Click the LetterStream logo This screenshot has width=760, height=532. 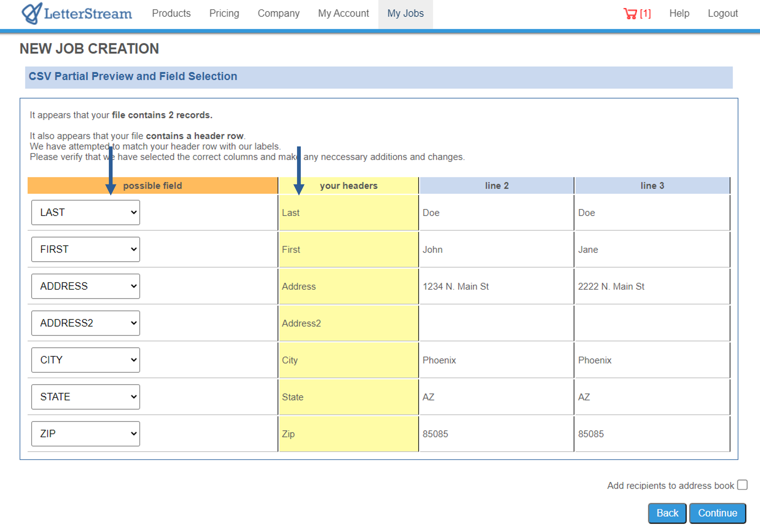[x=77, y=13]
